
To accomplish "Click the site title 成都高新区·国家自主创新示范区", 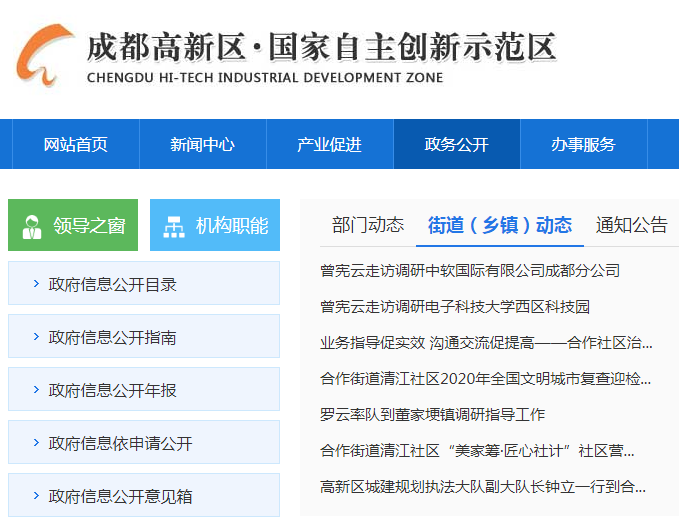I will click(x=321, y=47).
